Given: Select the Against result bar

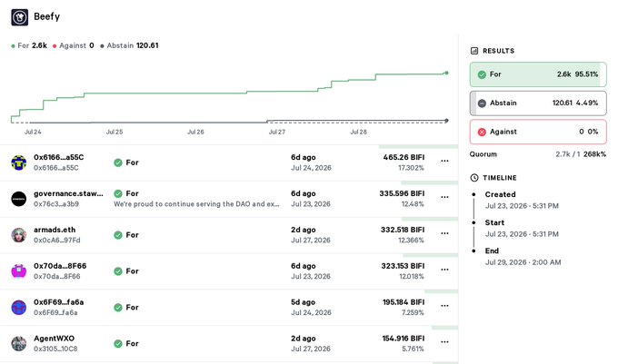Looking at the screenshot, I should tap(538, 132).
